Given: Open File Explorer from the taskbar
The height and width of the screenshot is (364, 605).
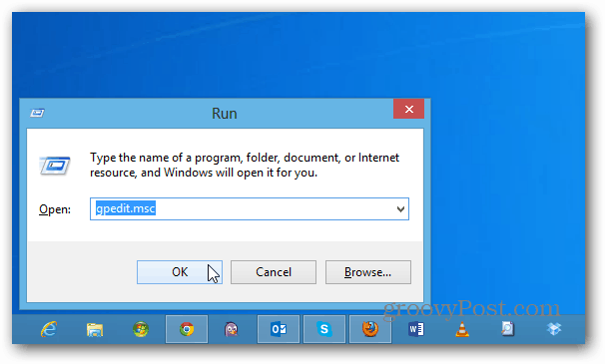Looking at the screenshot, I should point(95,329).
